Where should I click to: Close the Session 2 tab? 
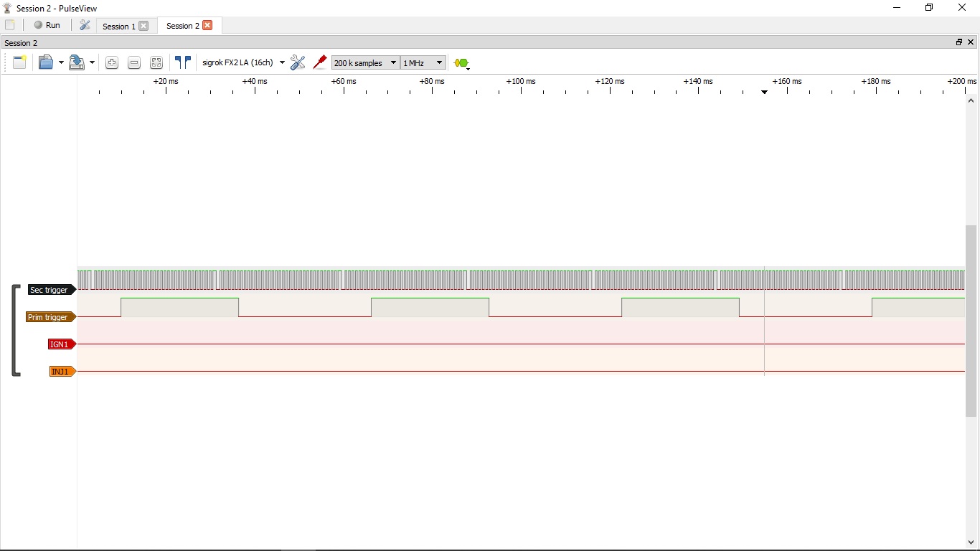pyautogui.click(x=207, y=25)
